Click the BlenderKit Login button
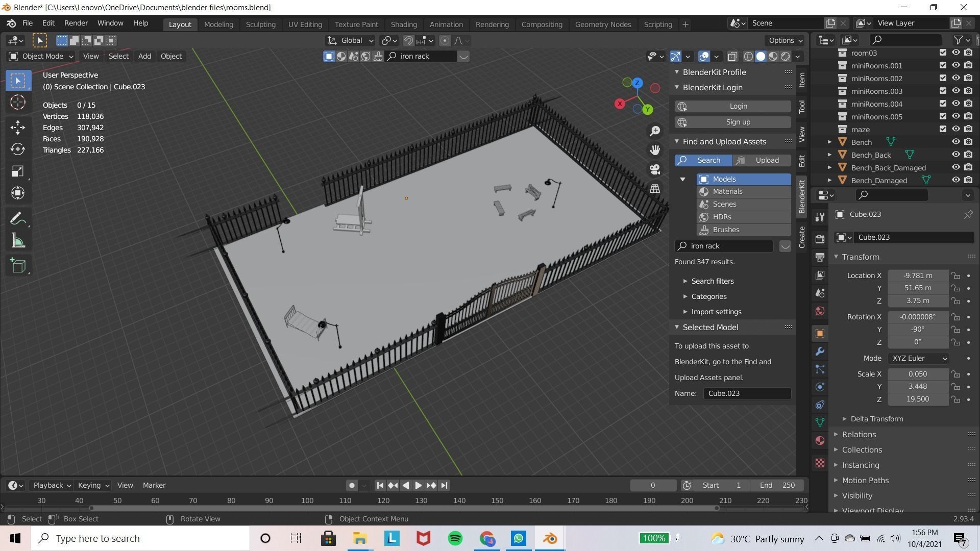 pyautogui.click(x=733, y=106)
